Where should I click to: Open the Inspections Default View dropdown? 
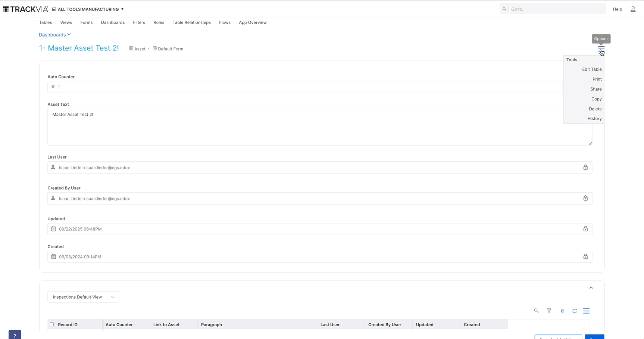pos(83,297)
